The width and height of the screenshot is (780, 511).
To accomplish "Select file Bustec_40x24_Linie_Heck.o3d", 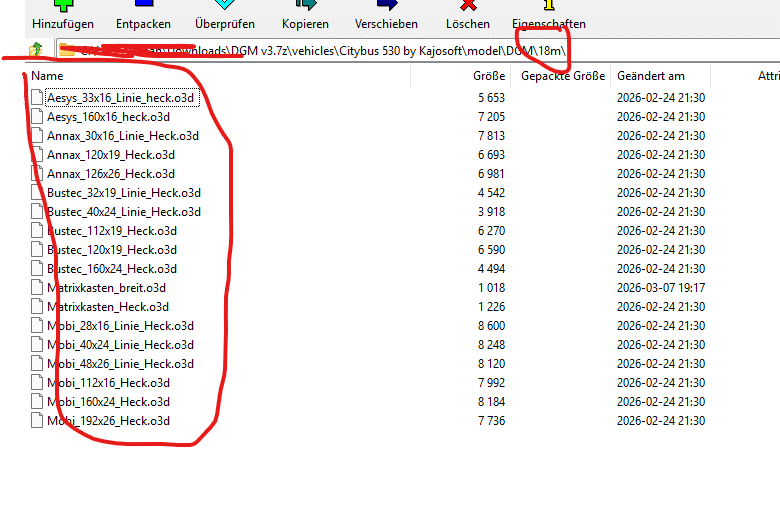I will click(x=124, y=212).
